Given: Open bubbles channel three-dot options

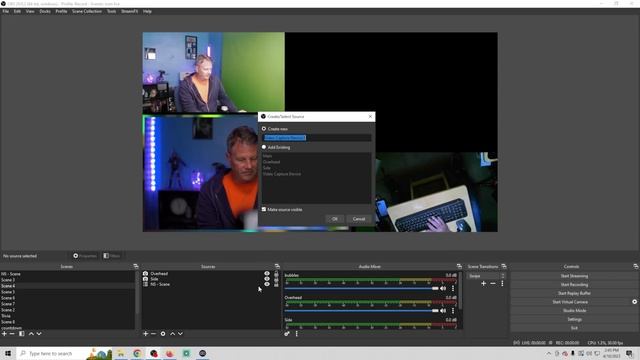Looking at the screenshot, I should [x=453, y=289].
